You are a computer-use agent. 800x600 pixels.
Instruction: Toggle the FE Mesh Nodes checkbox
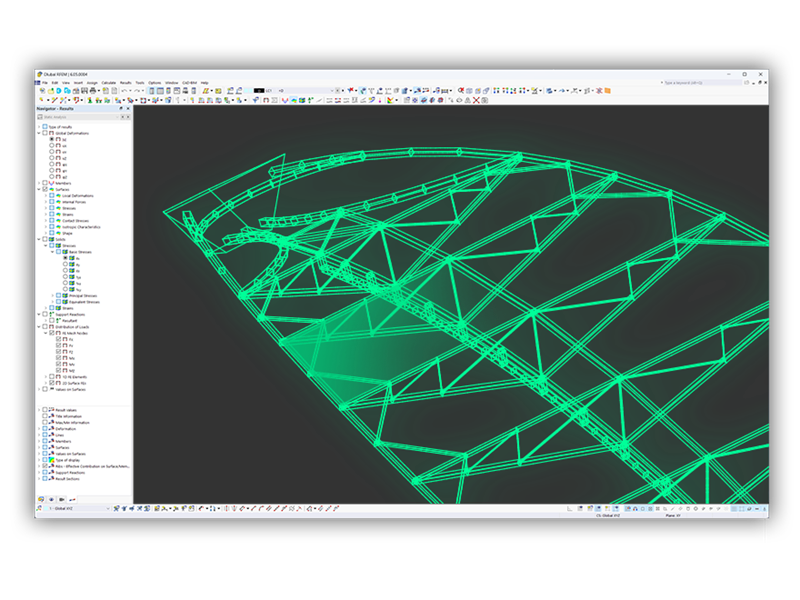52,333
